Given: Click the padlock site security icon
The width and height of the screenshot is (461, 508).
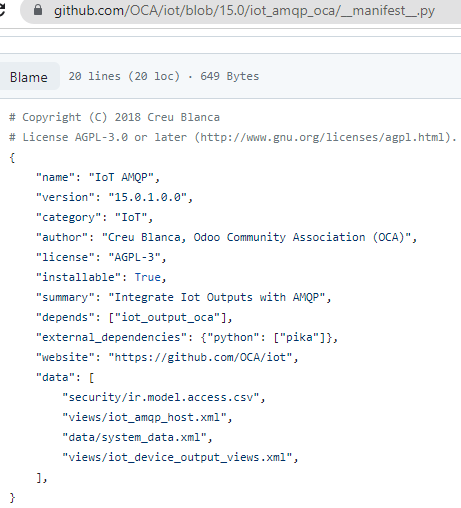Looking at the screenshot, I should 38,10.
